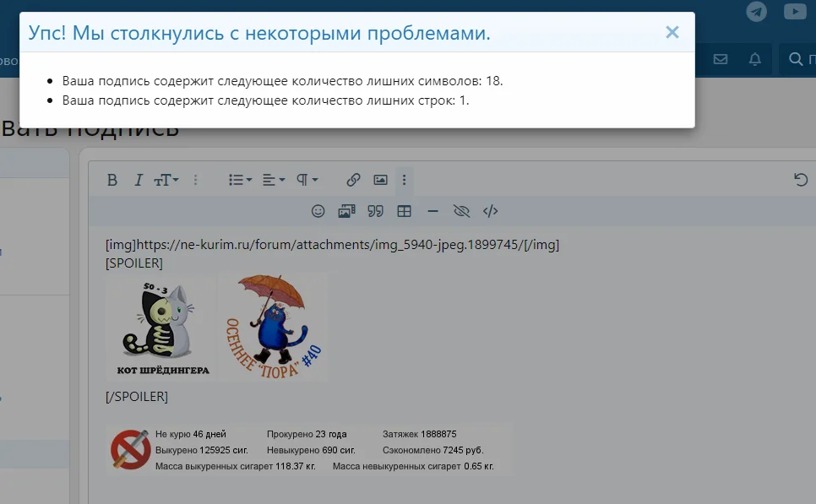Open the font size dropdown
This screenshot has width=816, height=504.
166,180
